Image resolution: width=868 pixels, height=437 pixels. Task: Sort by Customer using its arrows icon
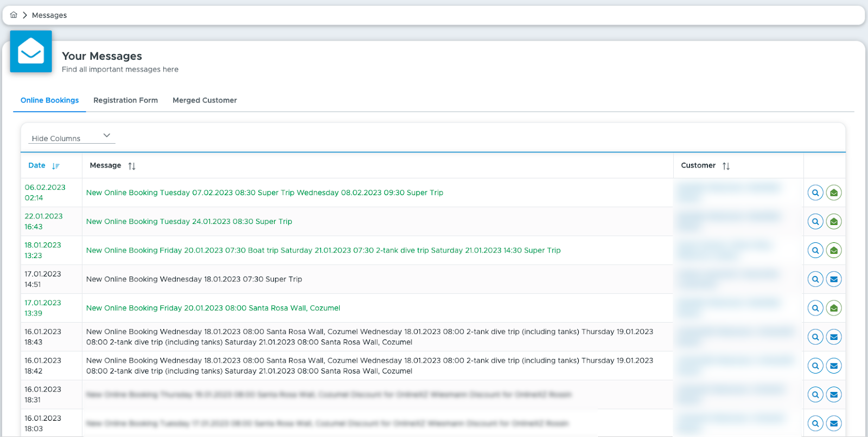726,166
